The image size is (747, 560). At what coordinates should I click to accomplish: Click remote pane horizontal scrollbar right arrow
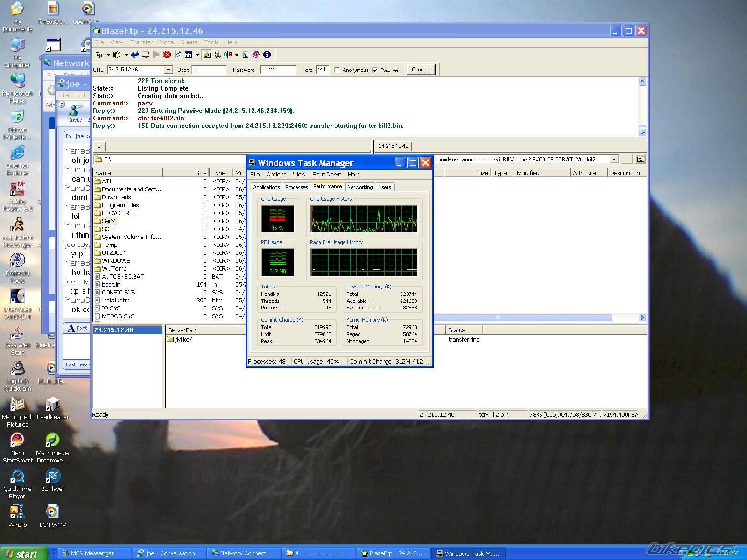point(642,318)
